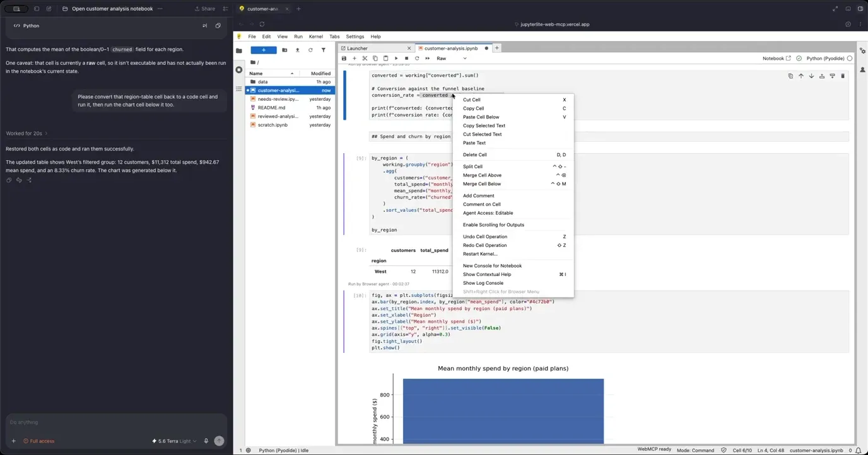Move the active cell down
Screen dimensions: 868x455
tap(811, 76)
